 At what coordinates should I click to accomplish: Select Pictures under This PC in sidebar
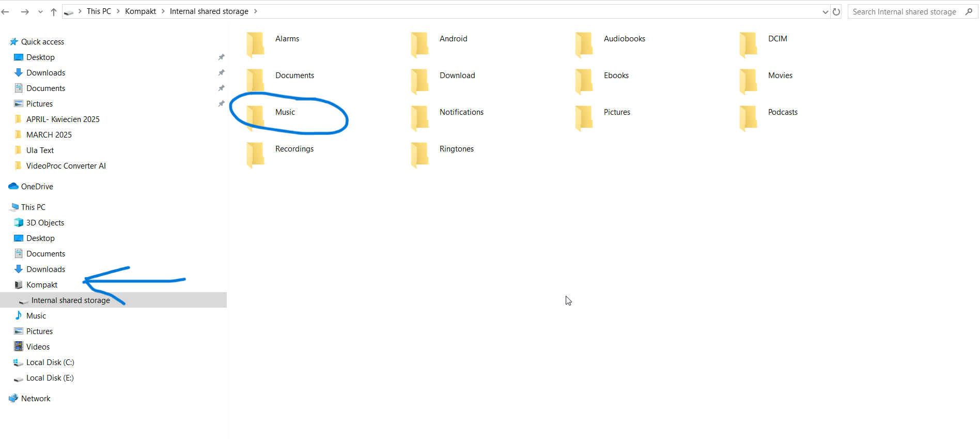[x=39, y=331]
